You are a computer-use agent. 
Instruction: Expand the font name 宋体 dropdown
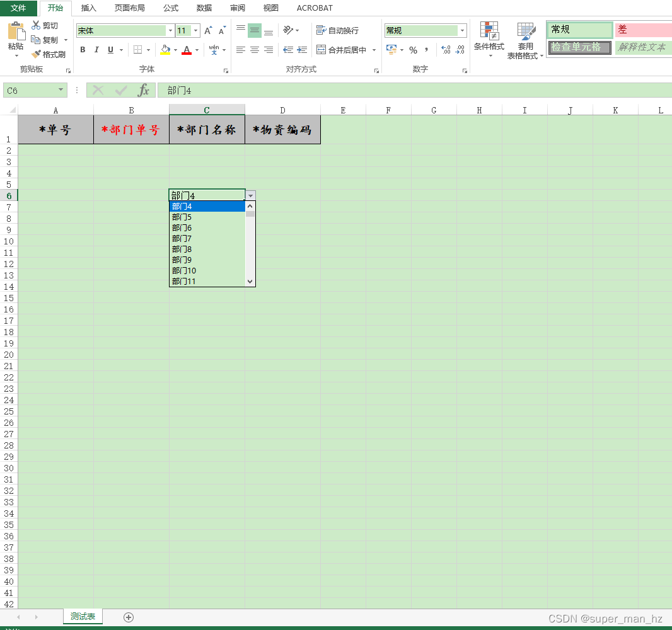tap(171, 31)
